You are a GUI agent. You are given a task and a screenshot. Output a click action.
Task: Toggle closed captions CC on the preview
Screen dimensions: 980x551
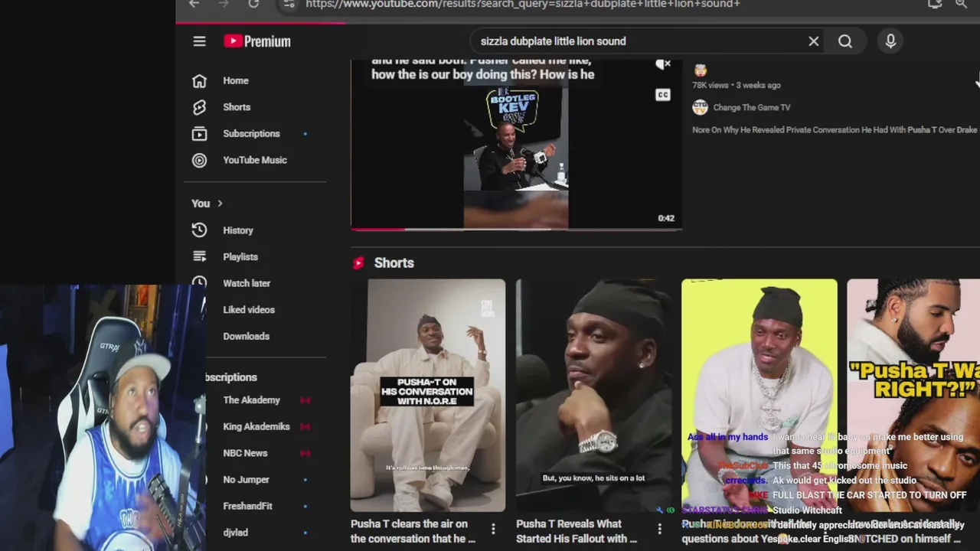(663, 95)
